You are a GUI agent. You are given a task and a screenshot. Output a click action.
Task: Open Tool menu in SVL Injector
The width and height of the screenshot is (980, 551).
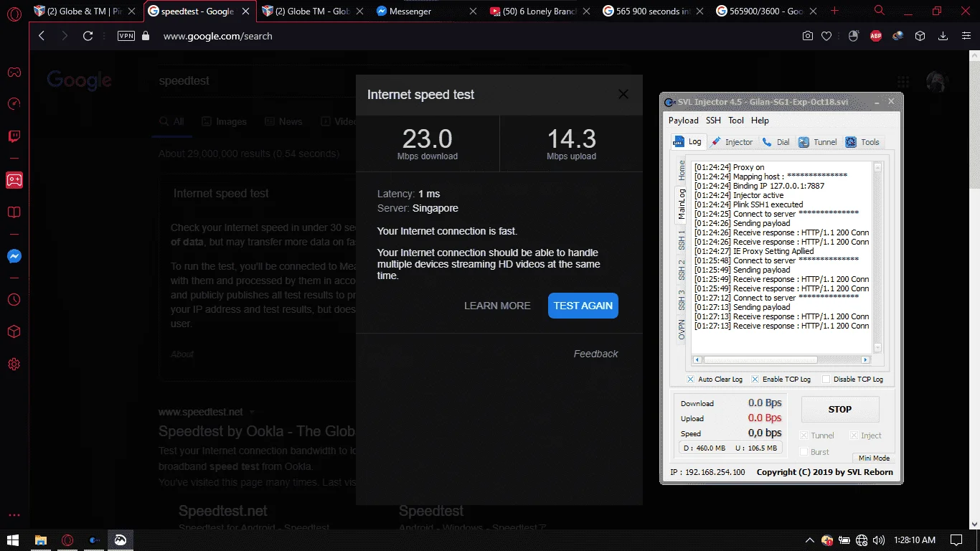click(736, 121)
